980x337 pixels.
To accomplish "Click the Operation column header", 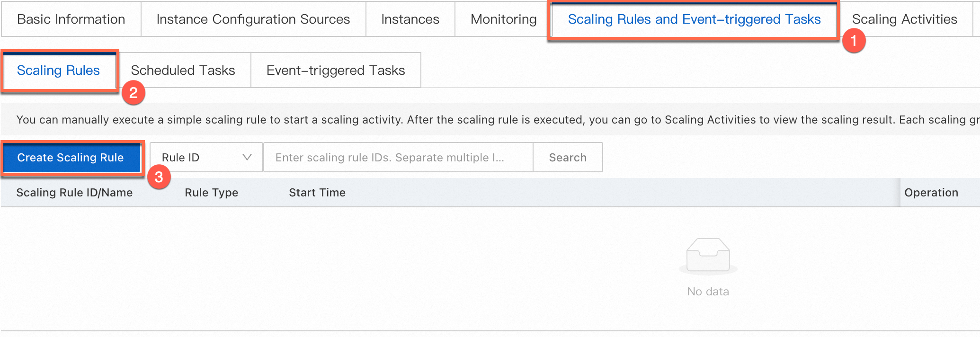I will (x=931, y=193).
